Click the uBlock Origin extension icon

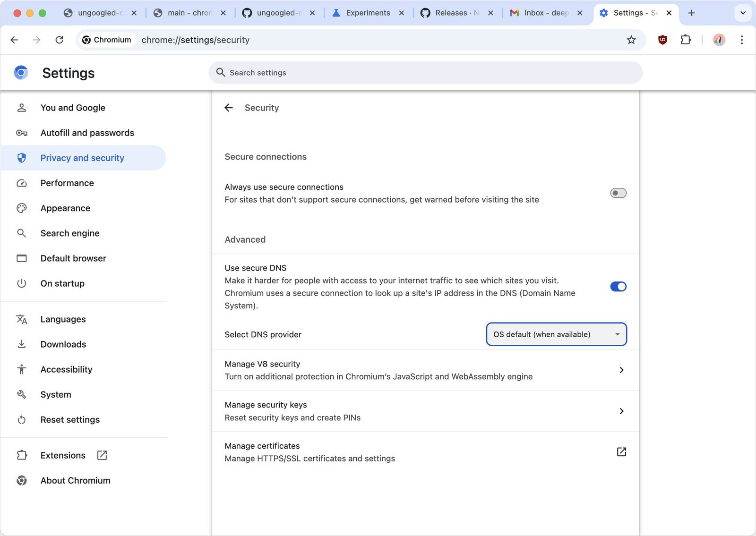click(662, 40)
